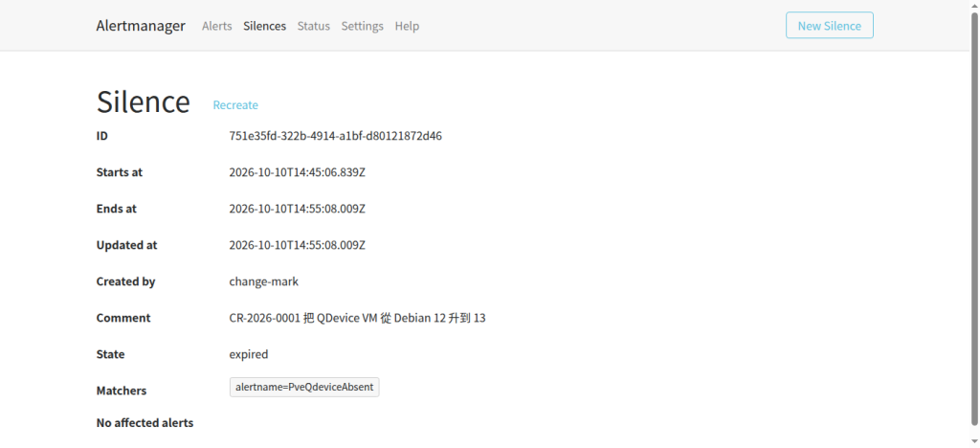Click the alertname=PveQdeviceAbsent matcher chip
Screen dimensions: 980x448
coord(304,387)
